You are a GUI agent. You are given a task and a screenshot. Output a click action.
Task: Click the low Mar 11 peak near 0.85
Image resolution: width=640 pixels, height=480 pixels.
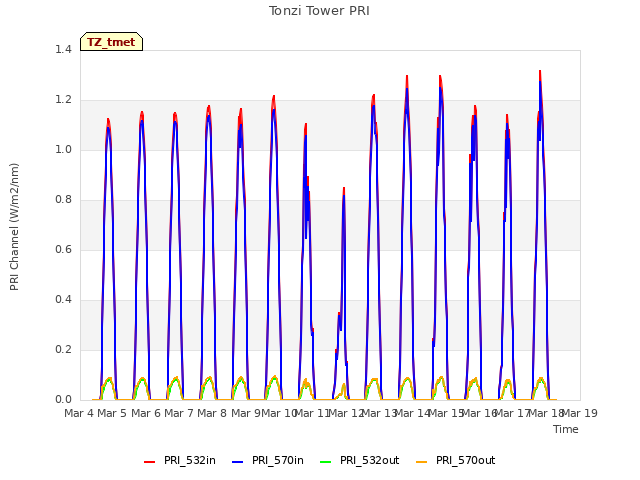(x=344, y=189)
